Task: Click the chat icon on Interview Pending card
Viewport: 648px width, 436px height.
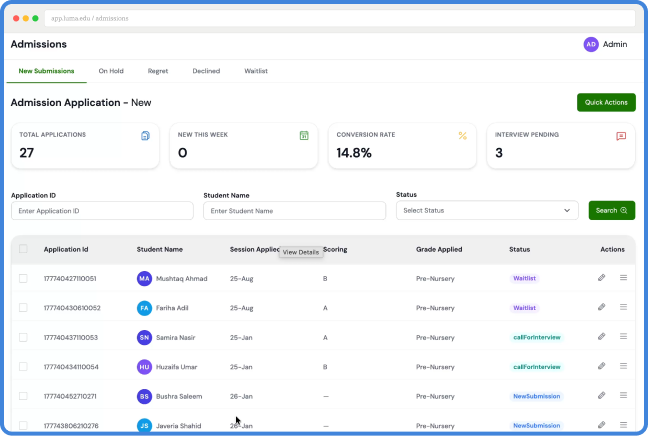Action: click(x=621, y=136)
